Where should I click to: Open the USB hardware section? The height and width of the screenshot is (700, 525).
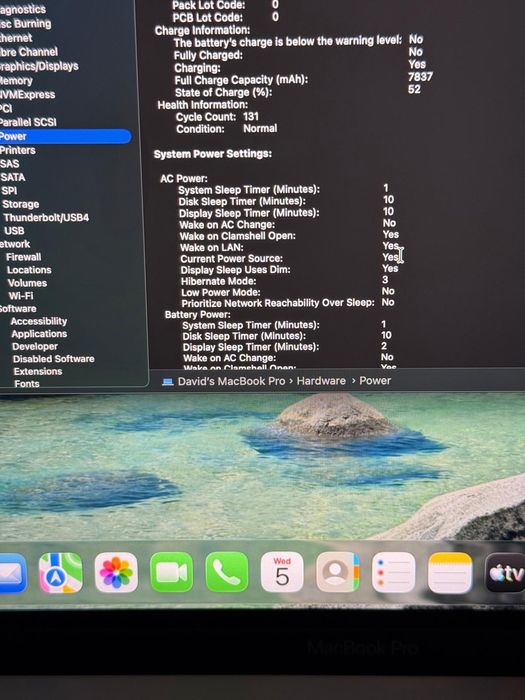pos(14,231)
